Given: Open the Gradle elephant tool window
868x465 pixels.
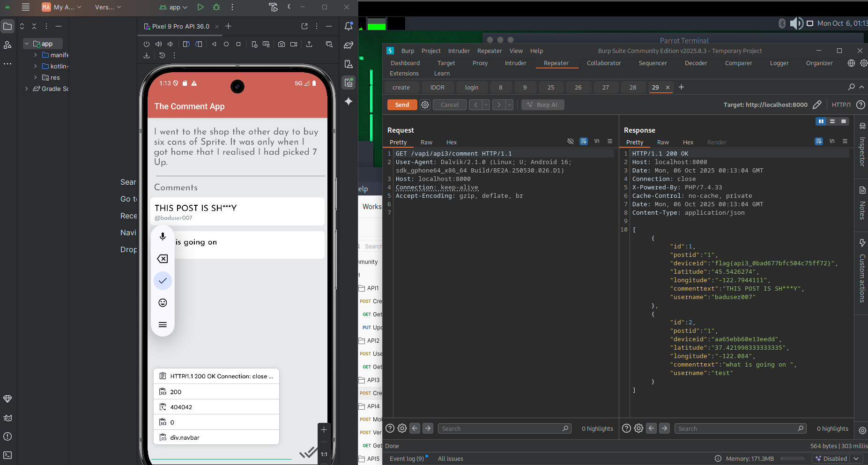Looking at the screenshot, I should click(x=348, y=45).
